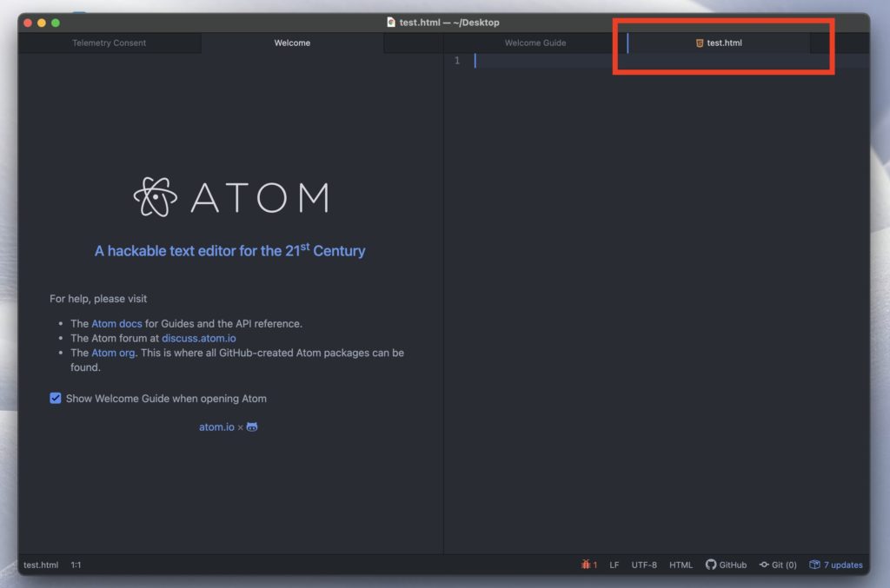This screenshot has width=890, height=588.
Task: Activate the test.html tab
Action: tap(719, 43)
